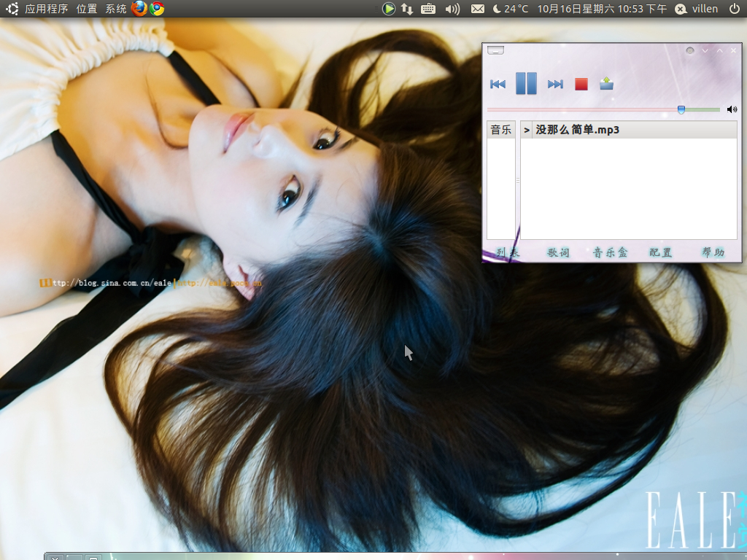Mute the player's volume speaker icon
This screenshot has height=560, width=747.
coord(732,109)
